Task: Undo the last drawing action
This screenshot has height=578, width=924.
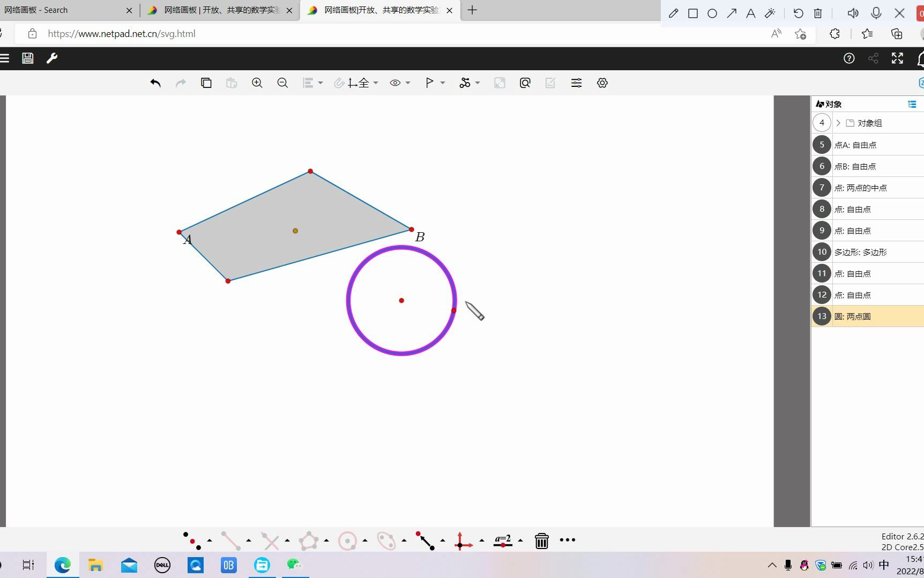Action: click(x=155, y=83)
